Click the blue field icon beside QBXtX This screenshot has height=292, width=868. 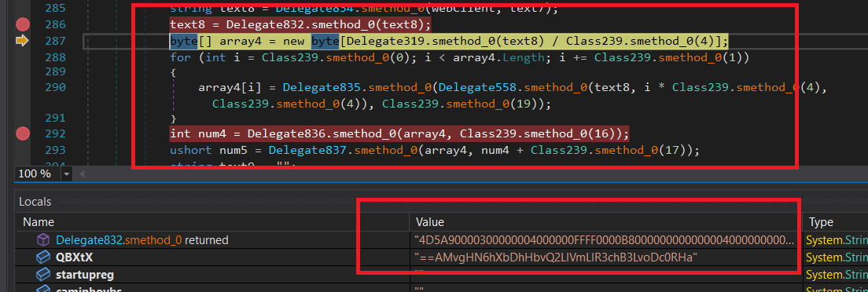tap(43, 257)
